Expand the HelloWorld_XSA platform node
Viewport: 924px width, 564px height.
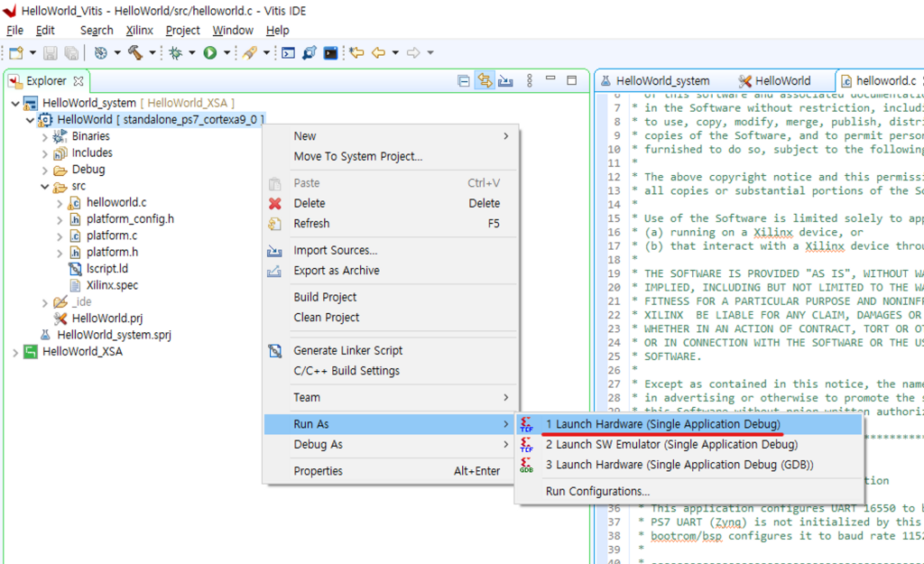point(15,352)
